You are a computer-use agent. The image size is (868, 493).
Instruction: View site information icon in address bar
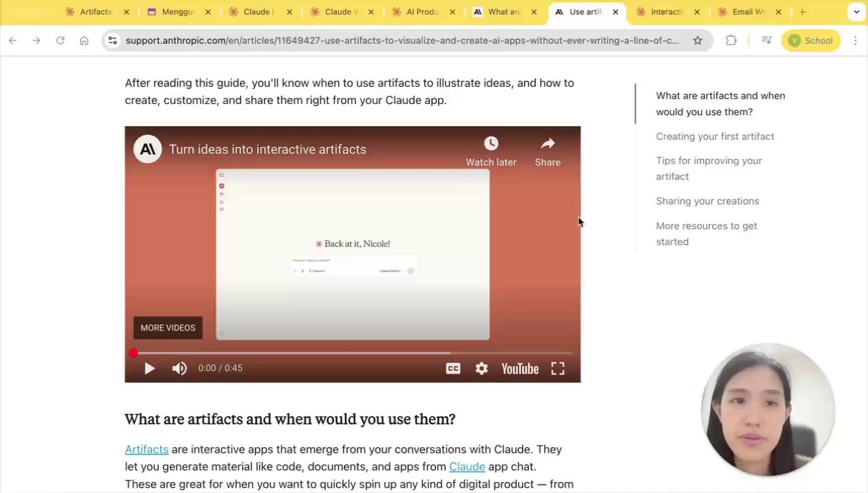[x=113, y=40]
